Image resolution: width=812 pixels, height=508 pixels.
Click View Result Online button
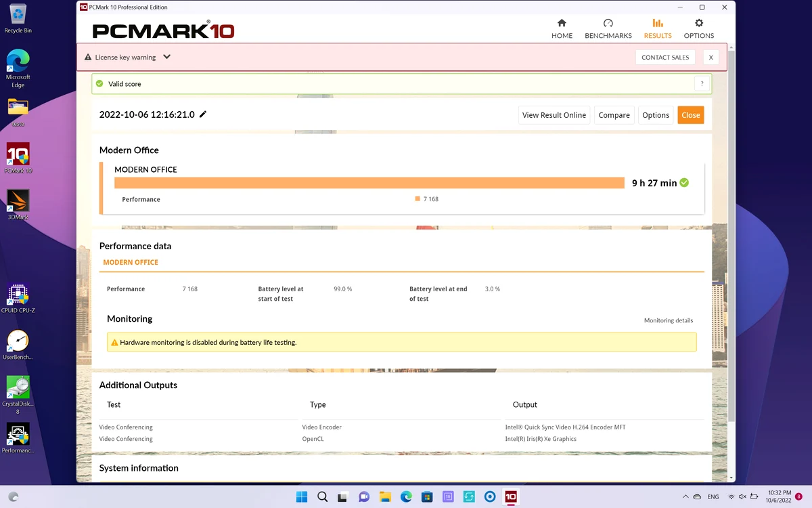554,115
